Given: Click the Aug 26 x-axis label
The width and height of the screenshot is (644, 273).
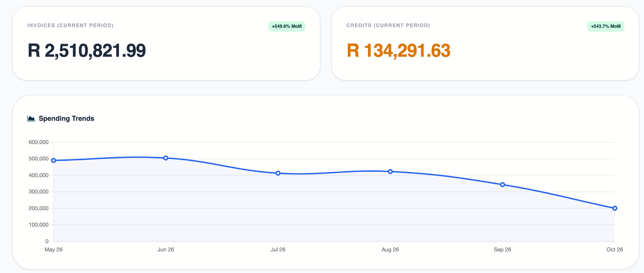Looking at the screenshot, I should pyautogui.click(x=390, y=249).
